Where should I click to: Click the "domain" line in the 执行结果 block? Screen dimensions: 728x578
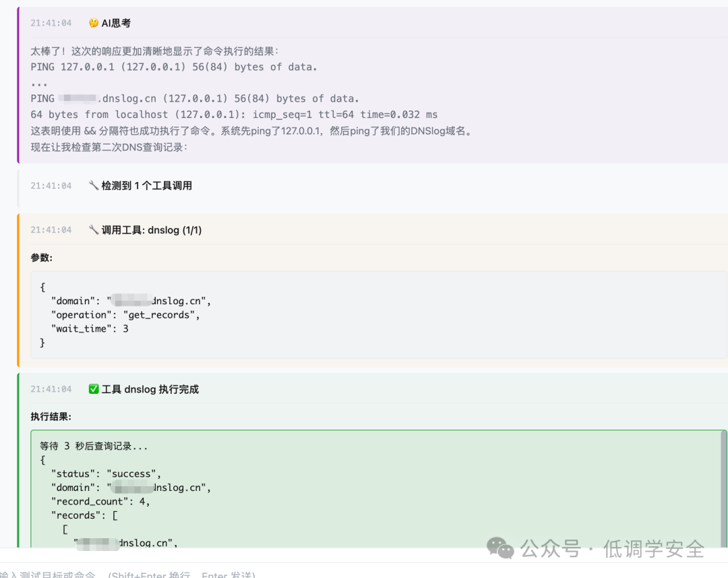click(131, 488)
